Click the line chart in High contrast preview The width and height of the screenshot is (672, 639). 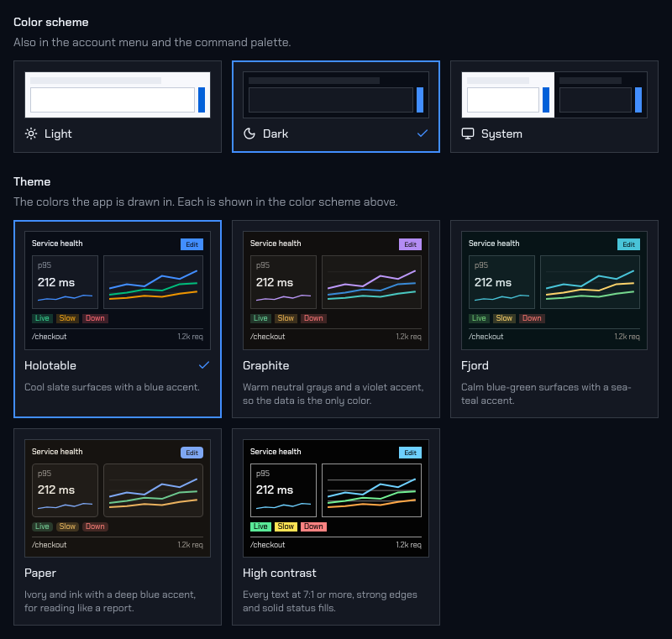point(371,490)
